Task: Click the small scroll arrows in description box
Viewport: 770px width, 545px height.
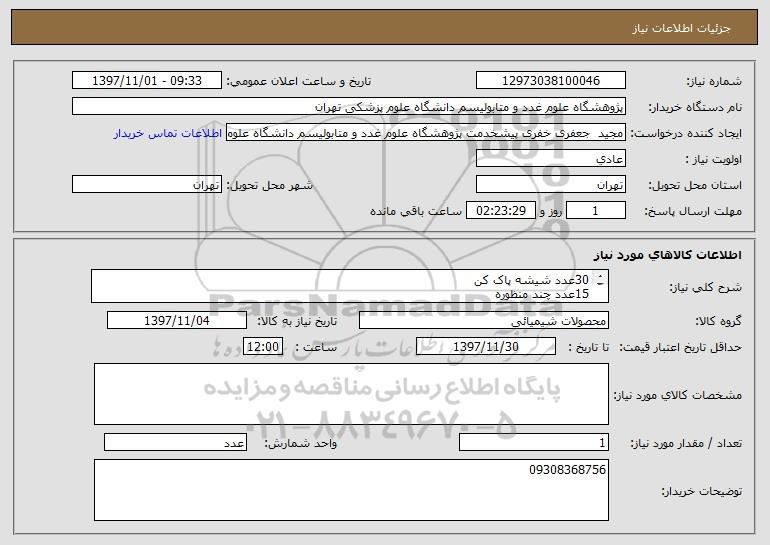Action: tap(600, 280)
